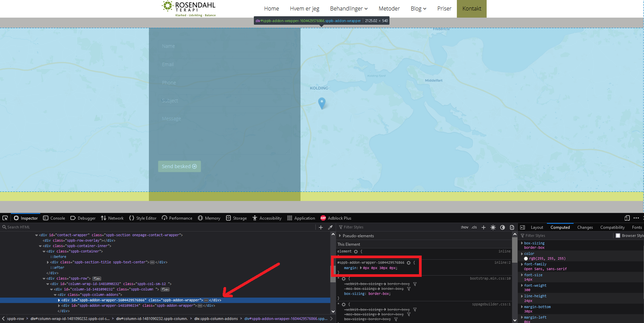Screen dimensions: 644x323
Task: Expand the Pseudo-elements section
Action: [340, 236]
